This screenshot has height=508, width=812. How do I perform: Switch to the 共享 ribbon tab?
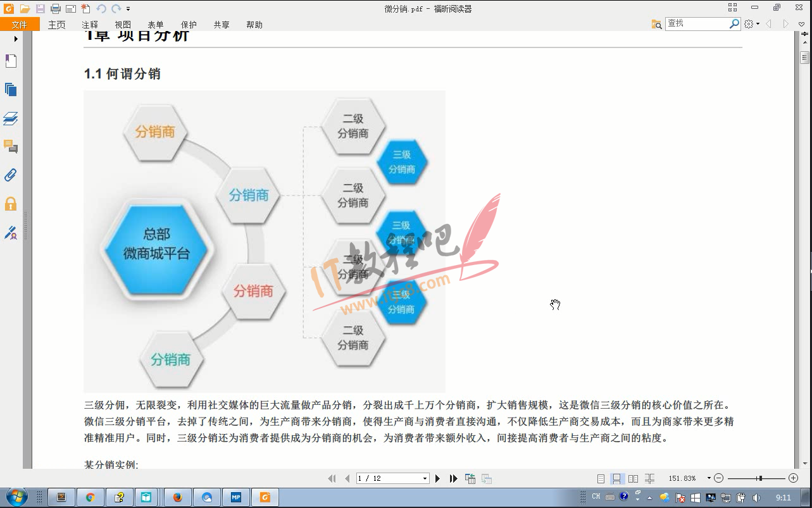[222, 25]
